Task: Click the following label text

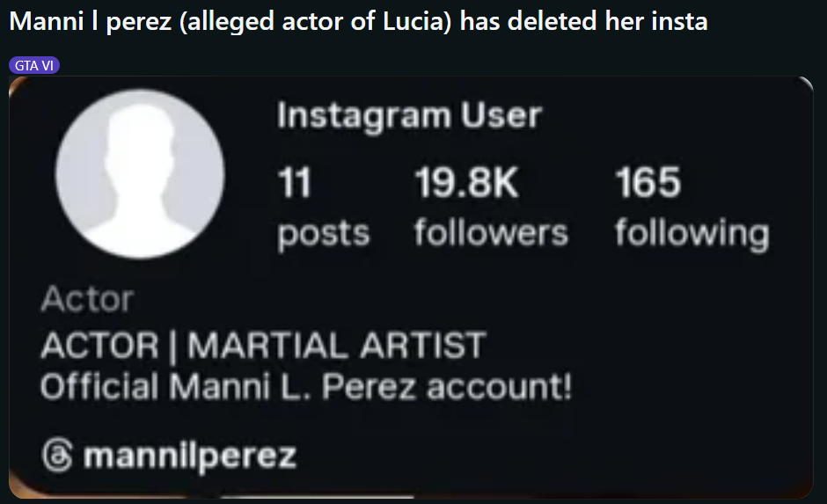Action: [692, 234]
